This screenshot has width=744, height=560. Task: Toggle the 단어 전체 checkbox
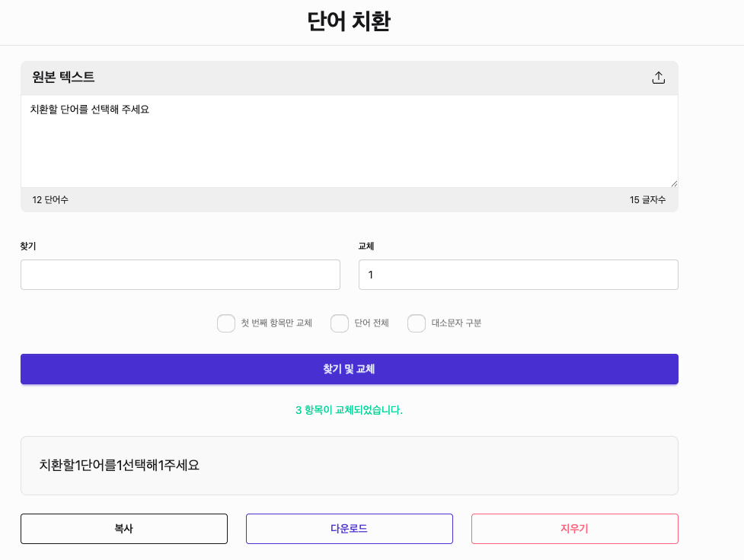[x=340, y=323]
